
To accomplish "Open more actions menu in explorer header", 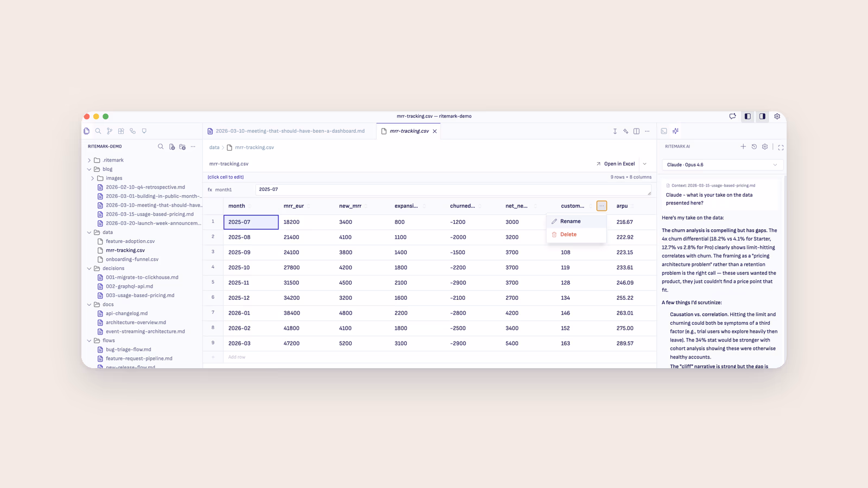I will tap(193, 146).
